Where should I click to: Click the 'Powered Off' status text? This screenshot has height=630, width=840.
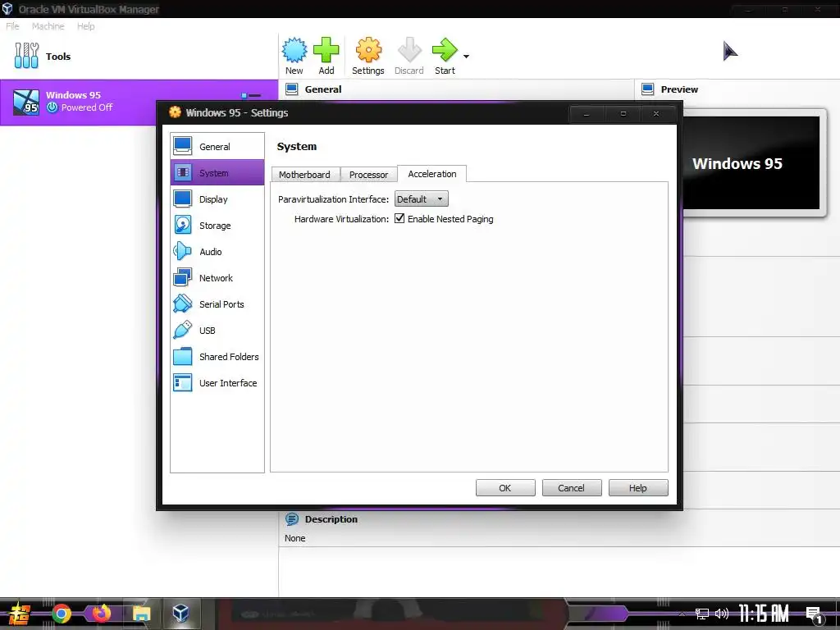click(x=87, y=107)
